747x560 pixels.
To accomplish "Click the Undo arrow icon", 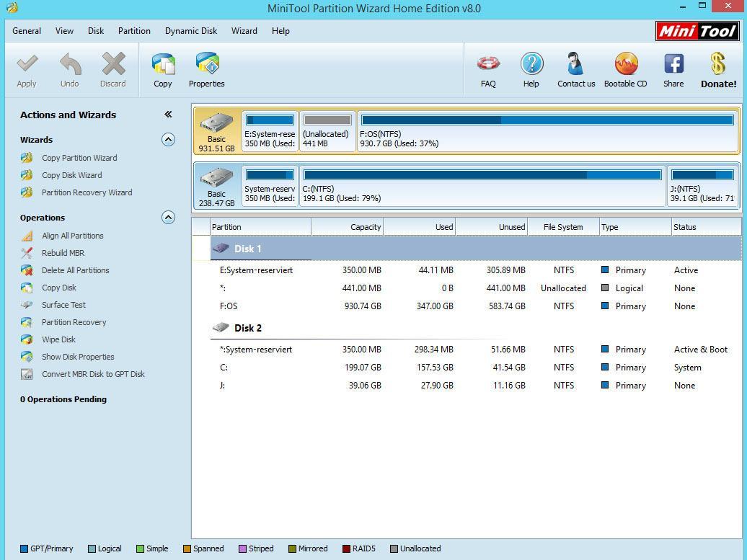I will click(70, 64).
